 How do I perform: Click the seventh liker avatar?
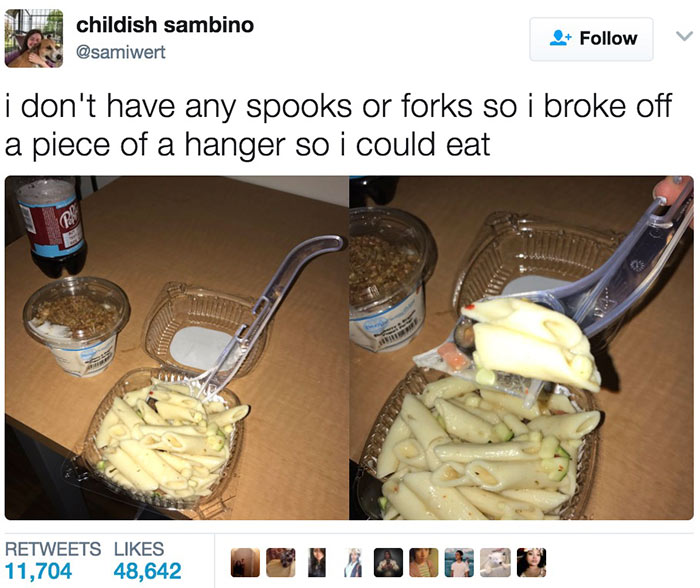pos(459,563)
